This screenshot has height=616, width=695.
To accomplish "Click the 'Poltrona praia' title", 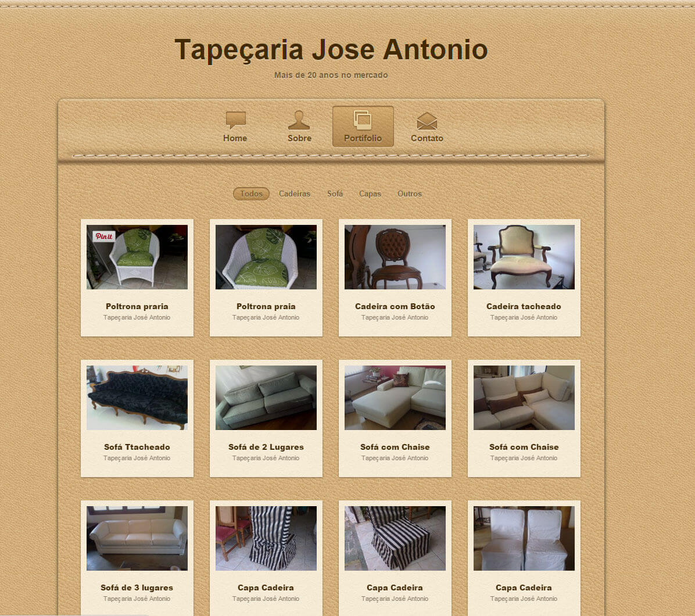I will [266, 306].
